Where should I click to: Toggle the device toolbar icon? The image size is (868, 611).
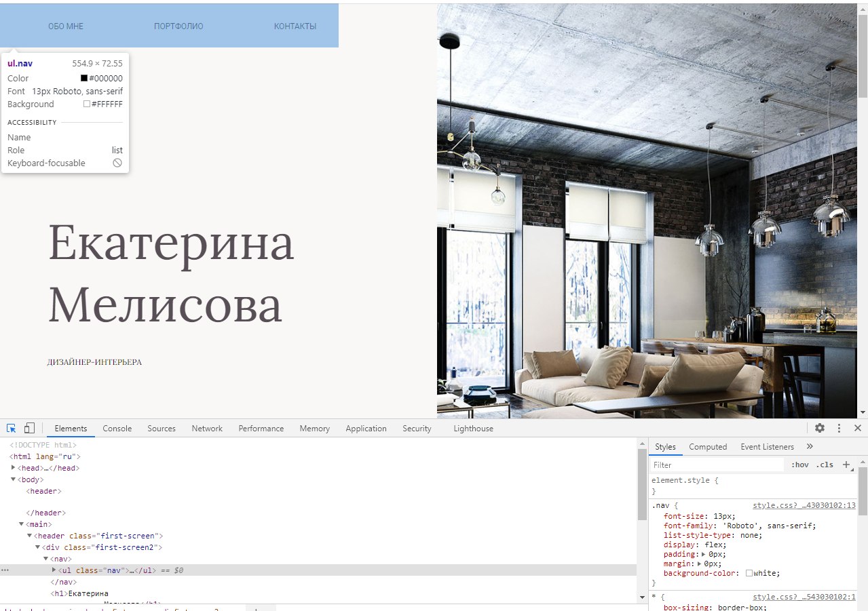(x=29, y=428)
